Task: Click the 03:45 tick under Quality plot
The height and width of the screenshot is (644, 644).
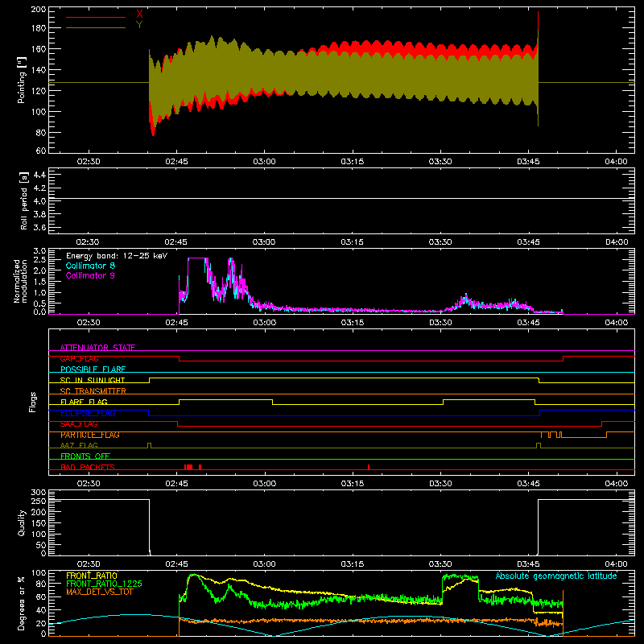Action: 528,564
